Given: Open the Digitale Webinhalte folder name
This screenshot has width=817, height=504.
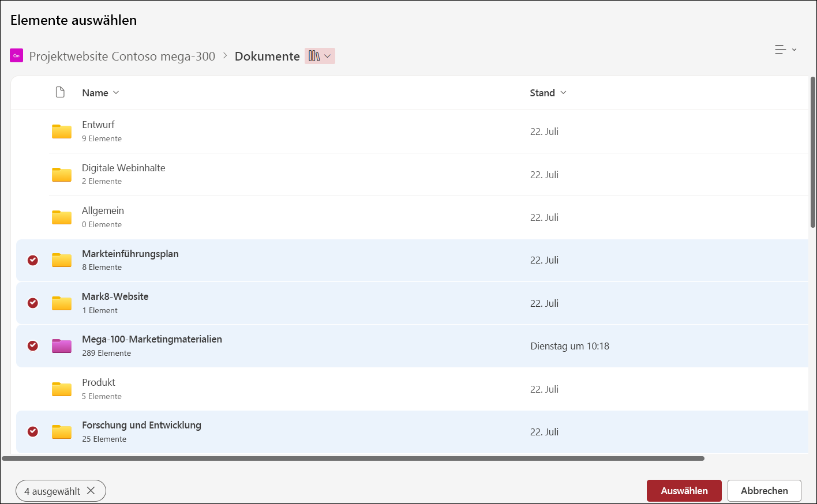Looking at the screenshot, I should [123, 168].
